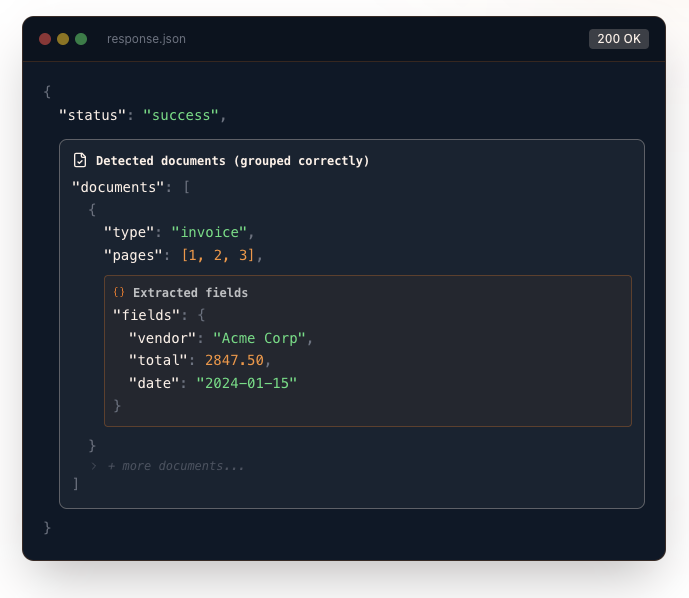
Task: Click the "+ more documents..." text
Action: point(176,465)
